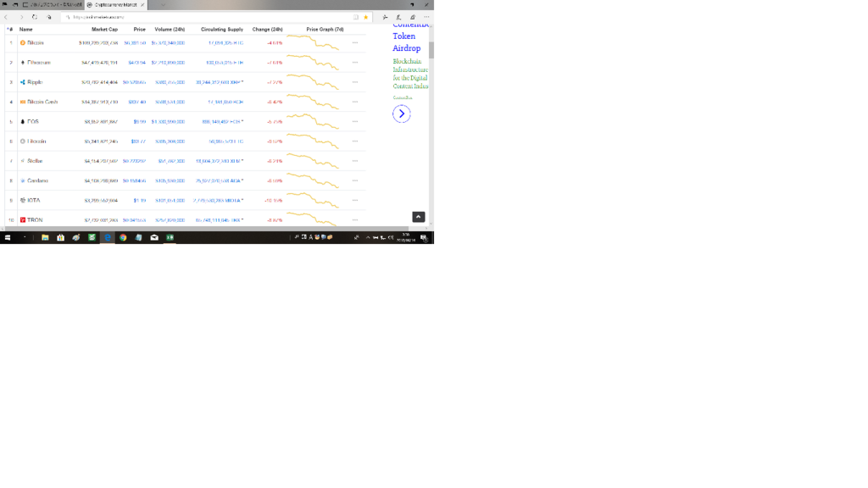Click the IOTA 7d price graph

pyautogui.click(x=313, y=200)
